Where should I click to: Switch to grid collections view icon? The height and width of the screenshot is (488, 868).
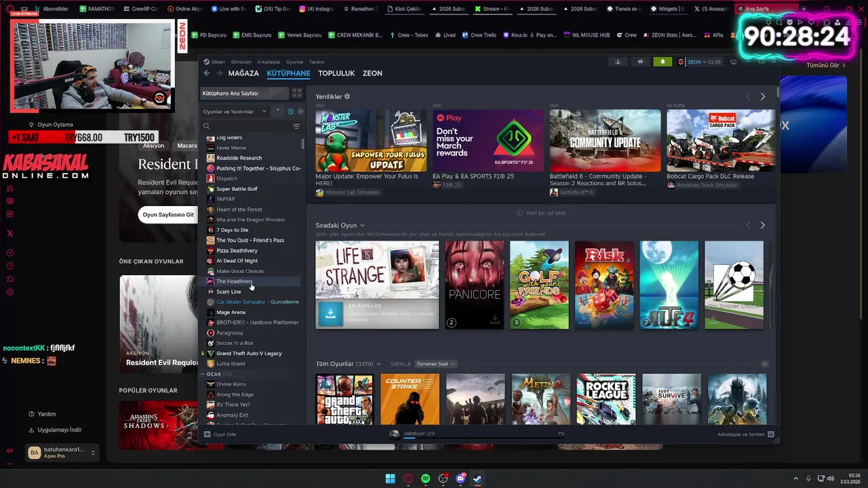[297, 93]
